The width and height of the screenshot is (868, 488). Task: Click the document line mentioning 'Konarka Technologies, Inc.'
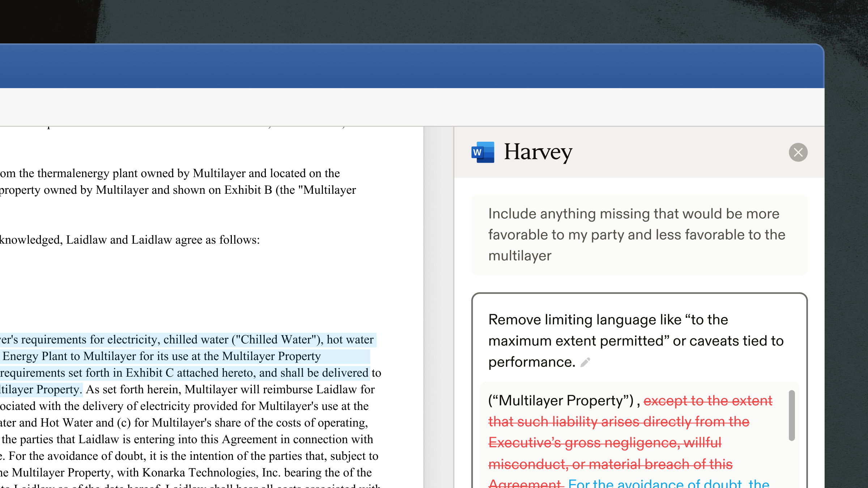point(186,473)
